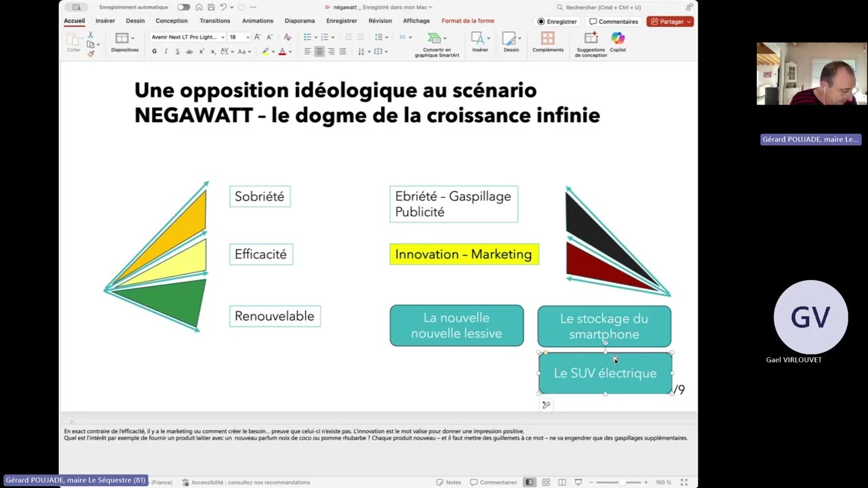Open Format de la forme tab
868x488 pixels.
coord(468,21)
